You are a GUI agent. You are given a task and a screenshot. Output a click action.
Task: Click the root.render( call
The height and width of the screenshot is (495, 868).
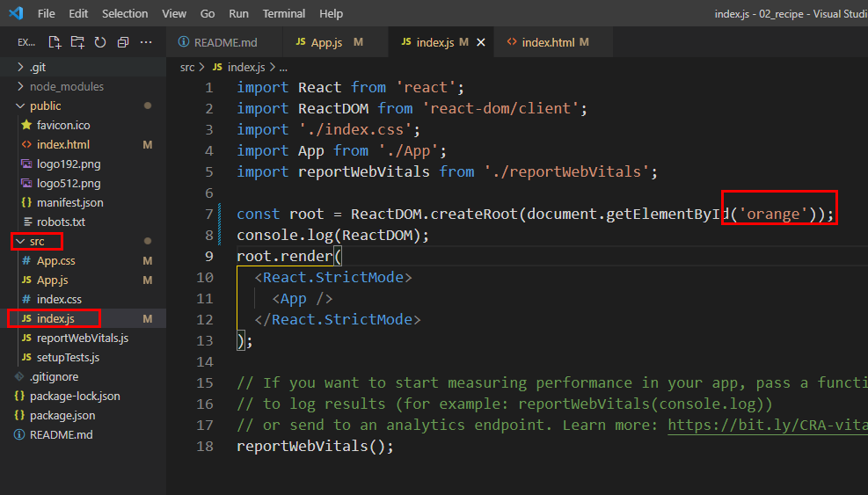click(x=289, y=257)
